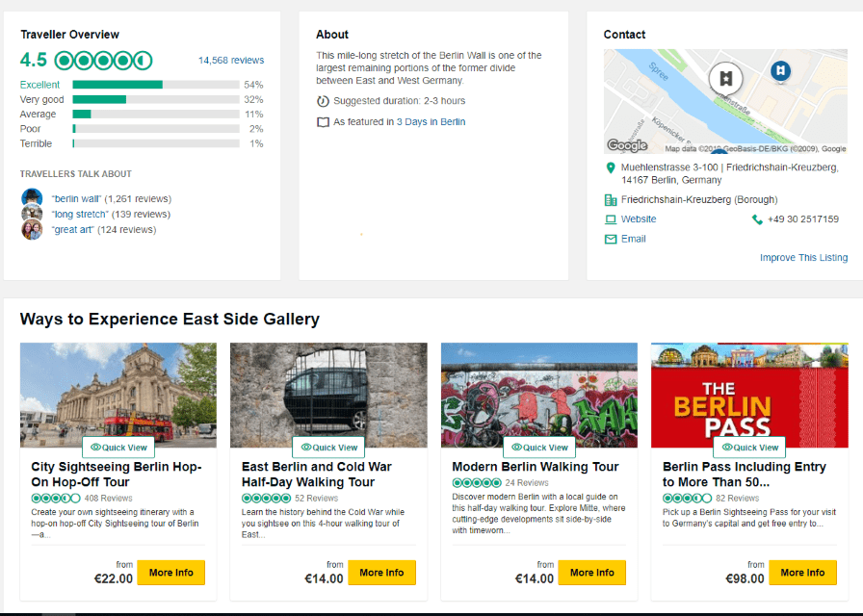Click the Improve This Listing link

pyautogui.click(x=803, y=258)
